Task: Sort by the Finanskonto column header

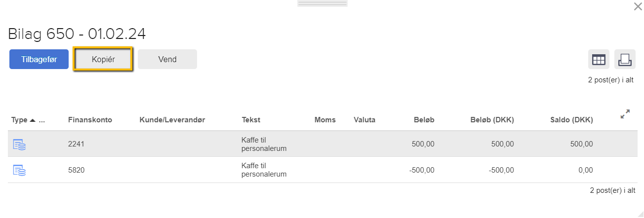Action: (x=90, y=120)
